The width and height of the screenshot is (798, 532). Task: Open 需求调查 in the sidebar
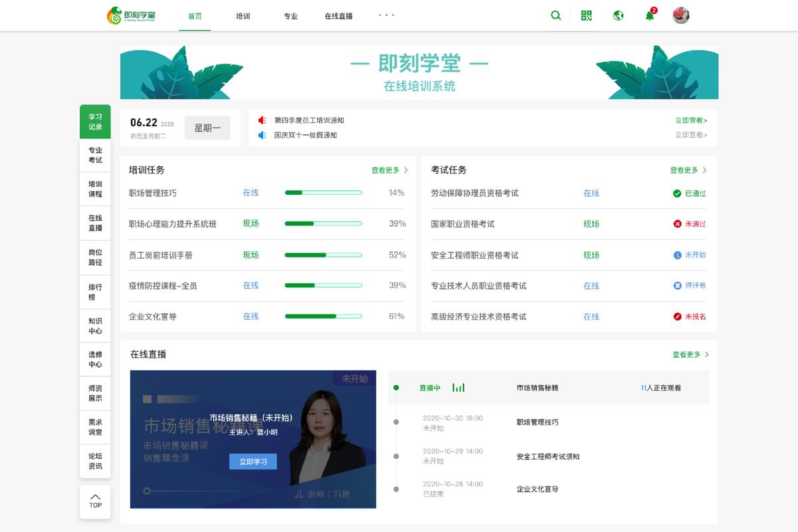pos(95,428)
